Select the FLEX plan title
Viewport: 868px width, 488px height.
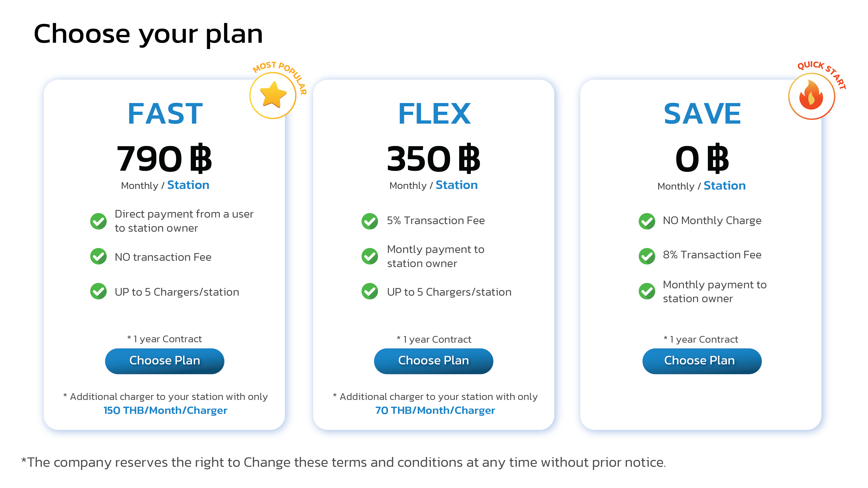point(434,114)
